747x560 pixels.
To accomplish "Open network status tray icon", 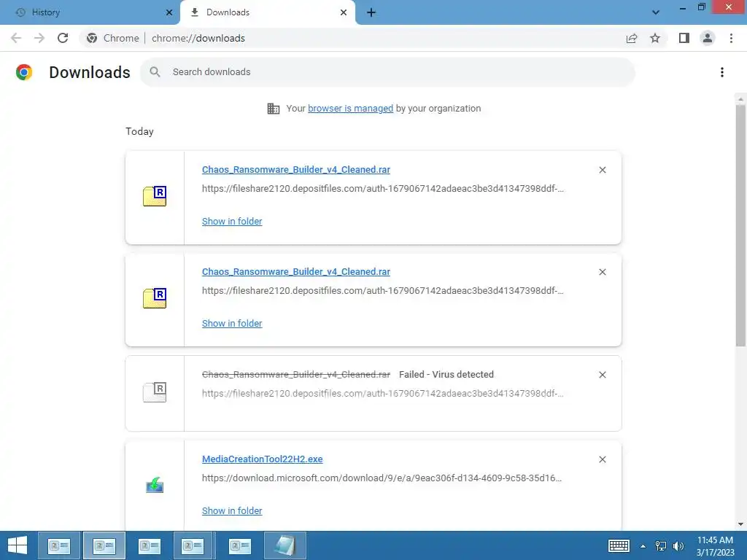I will [x=661, y=546].
